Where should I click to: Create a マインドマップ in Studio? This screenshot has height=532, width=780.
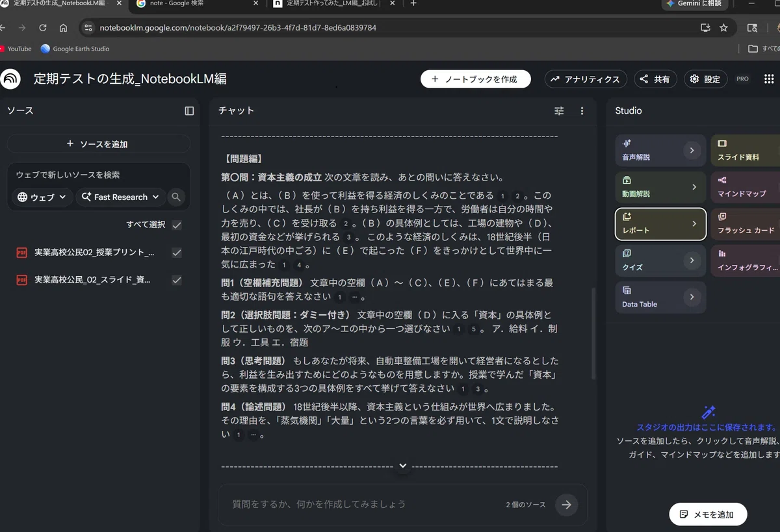(745, 187)
